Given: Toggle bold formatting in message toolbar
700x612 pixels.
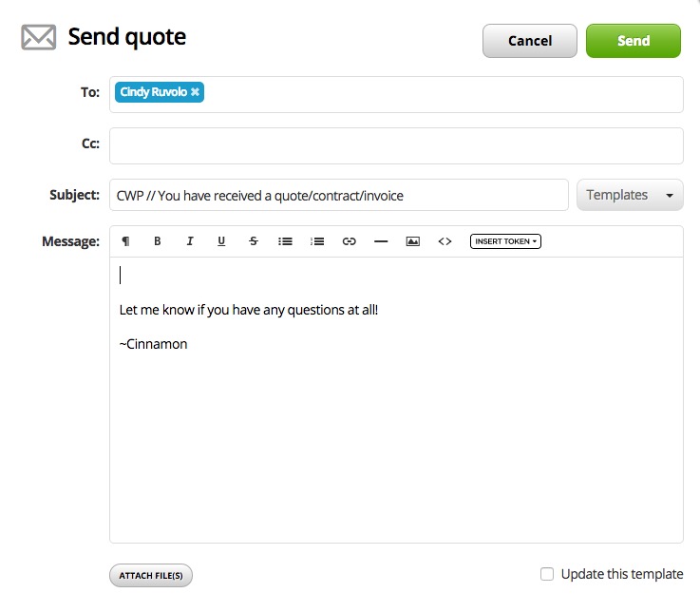Looking at the screenshot, I should tap(157, 241).
